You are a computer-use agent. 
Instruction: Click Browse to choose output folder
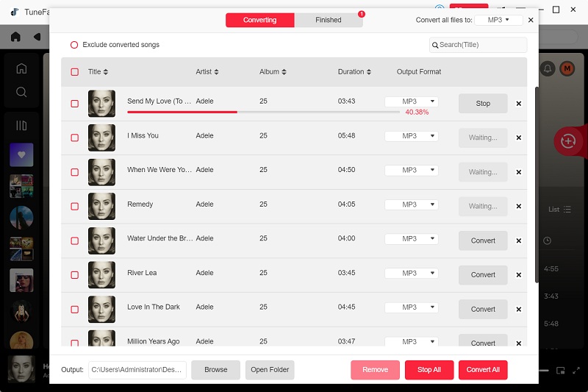(x=215, y=369)
